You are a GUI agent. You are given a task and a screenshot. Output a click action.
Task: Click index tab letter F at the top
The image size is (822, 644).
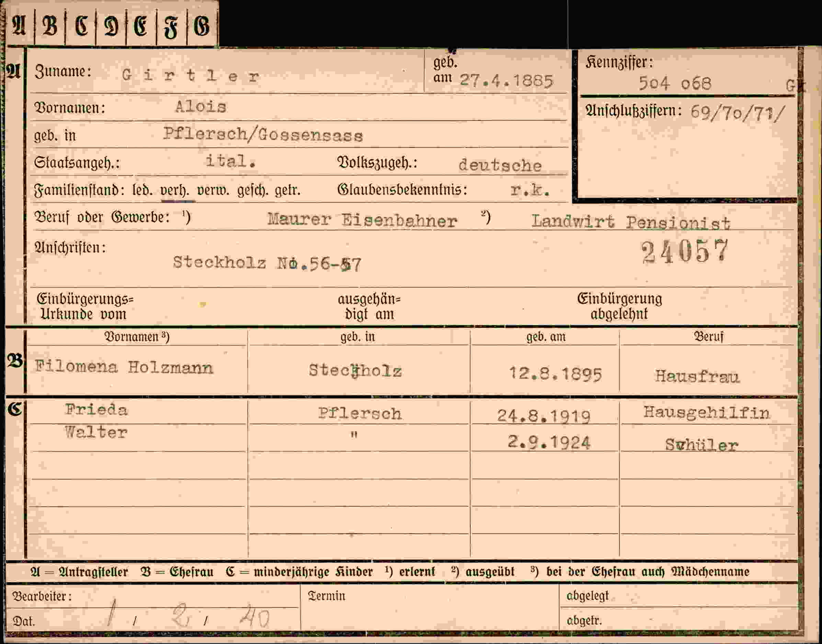pyautogui.click(x=171, y=28)
